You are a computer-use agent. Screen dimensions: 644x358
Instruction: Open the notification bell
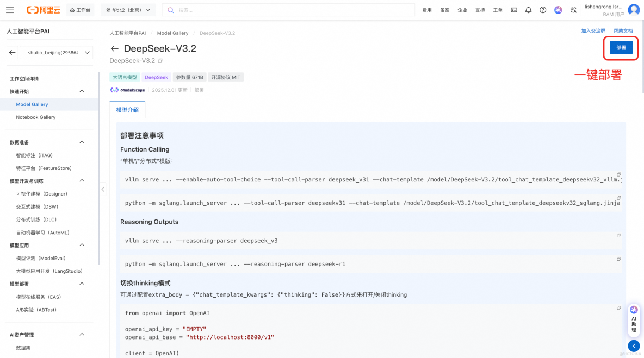tap(528, 9)
